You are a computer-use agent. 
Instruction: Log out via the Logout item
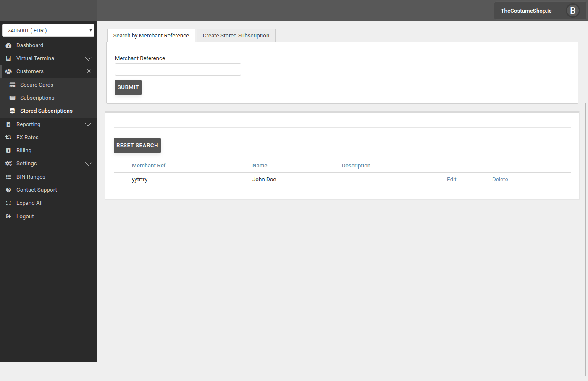tap(25, 217)
